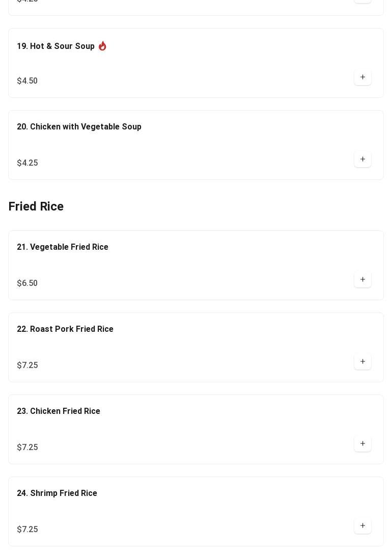
Task: Add Chicken with Vegetable Soup via plus icon
Action: [x=362, y=159]
